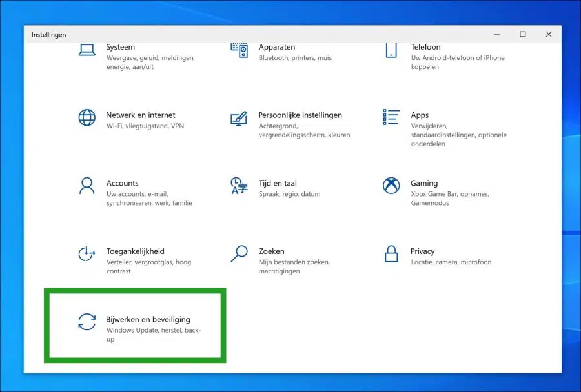The image size is (581, 392).
Task: Click 'Uw Android-telefoon of iPhone koppelen' text
Action: pos(458,62)
